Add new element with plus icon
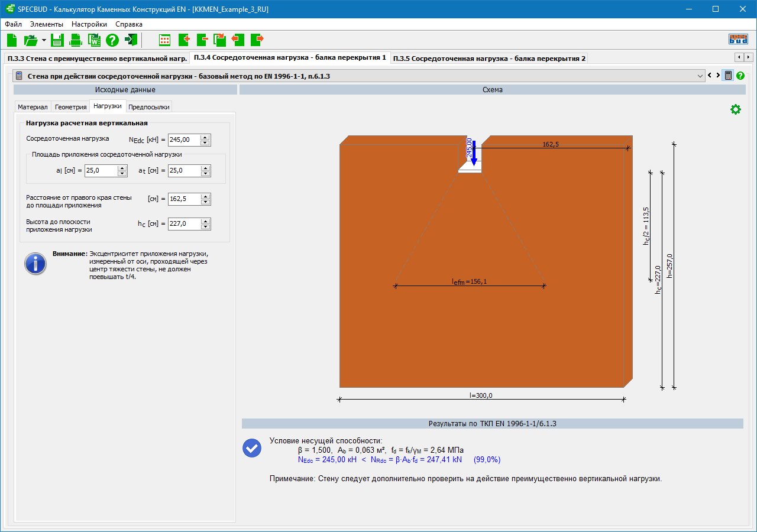This screenshot has height=532, width=757. coord(183,40)
